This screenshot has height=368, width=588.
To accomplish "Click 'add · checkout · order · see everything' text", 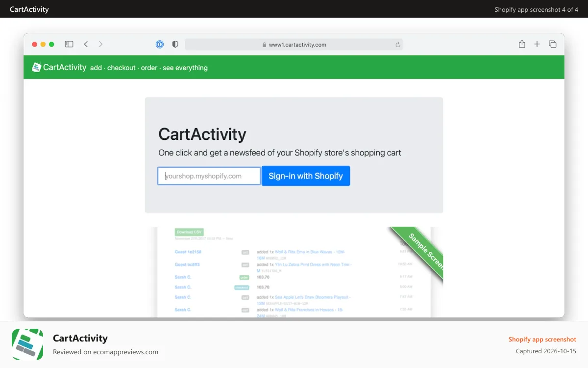I will pos(149,68).
